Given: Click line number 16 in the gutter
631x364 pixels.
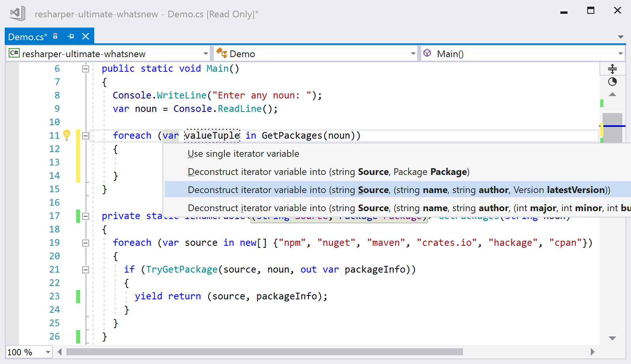Looking at the screenshot, I should click(x=54, y=202).
